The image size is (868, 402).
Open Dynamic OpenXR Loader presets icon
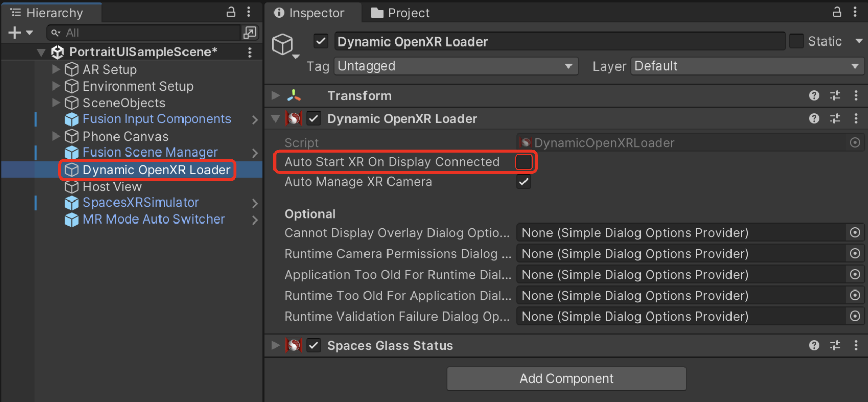[835, 119]
